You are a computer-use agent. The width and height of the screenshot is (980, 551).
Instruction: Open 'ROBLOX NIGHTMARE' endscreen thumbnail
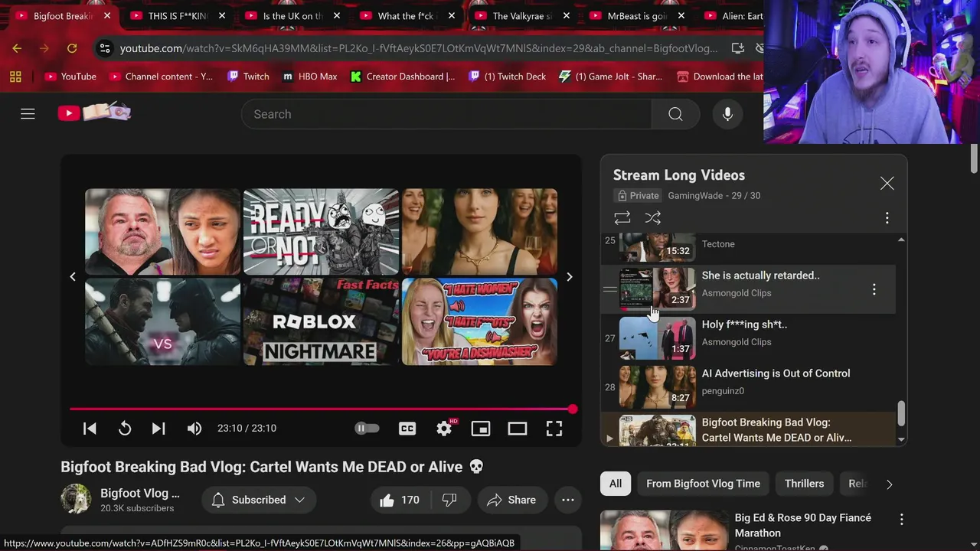(321, 321)
